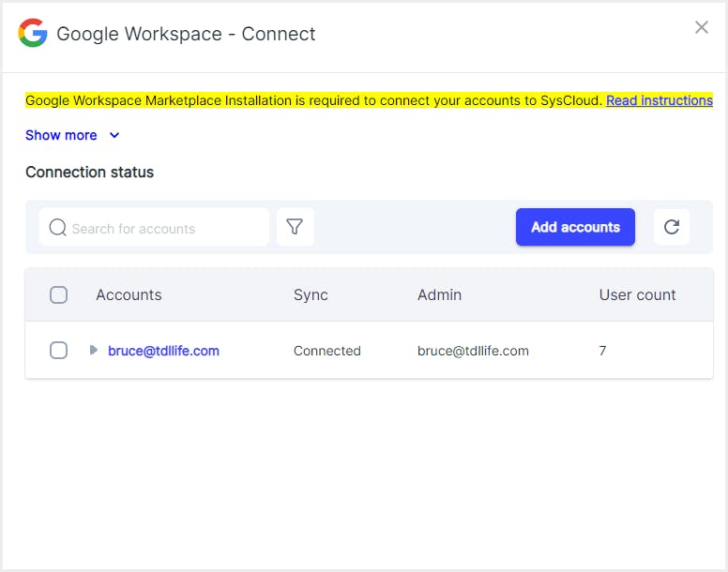Close the Google Workspace Connect dialog

tap(701, 27)
